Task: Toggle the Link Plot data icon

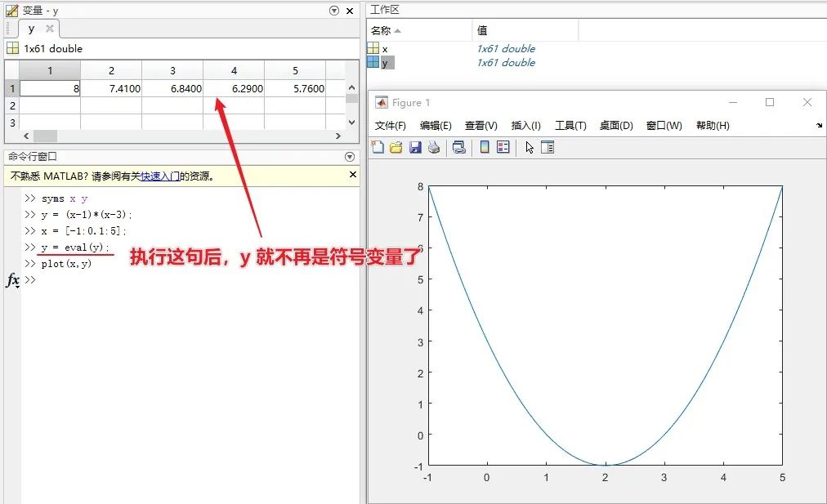Action: (461, 147)
